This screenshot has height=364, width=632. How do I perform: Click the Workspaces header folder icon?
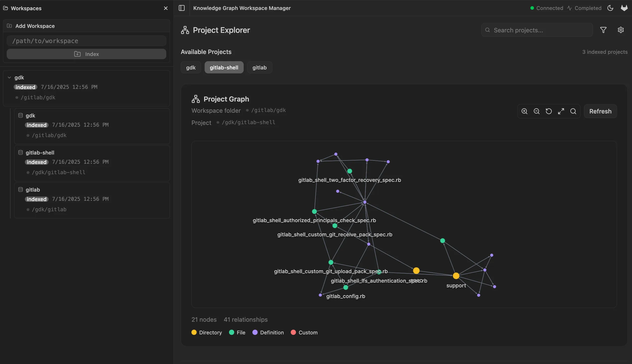pyautogui.click(x=5, y=8)
